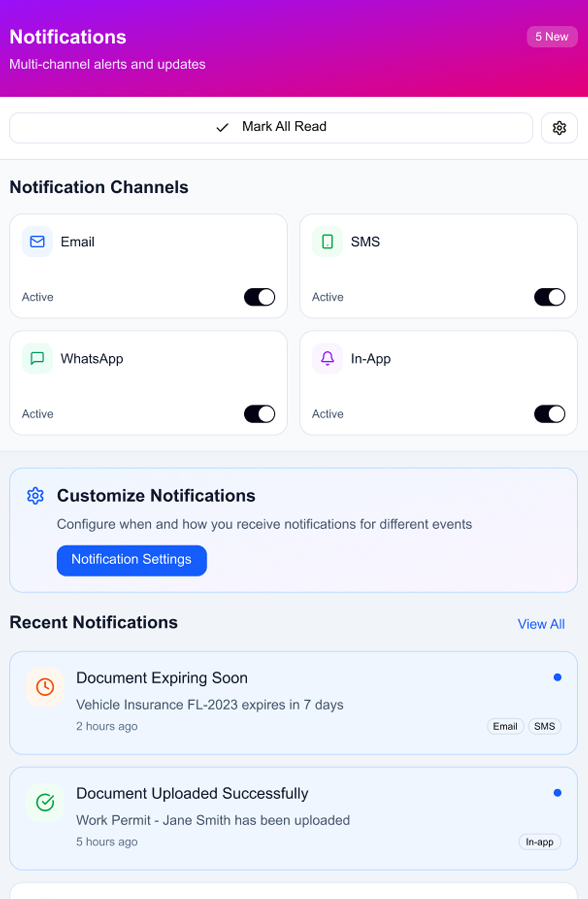
Task: Click the In-app tag on upload notification
Action: point(539,842)
